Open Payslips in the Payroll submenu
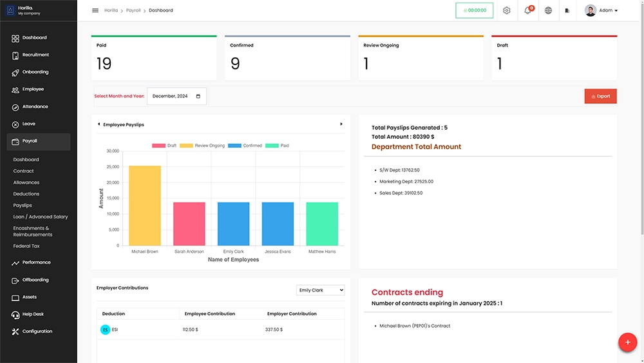Image resolution: width=644 pixels, height=363 pixels. point(23,205)
